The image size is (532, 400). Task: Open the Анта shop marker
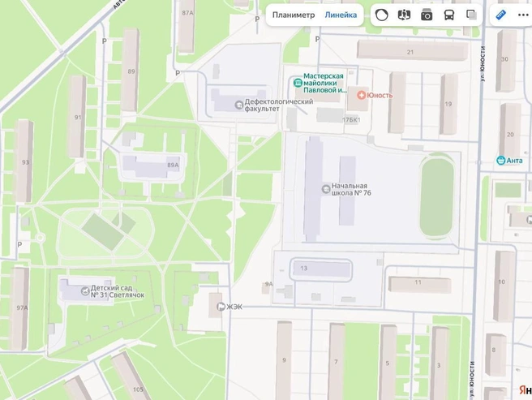coord(501,161)
